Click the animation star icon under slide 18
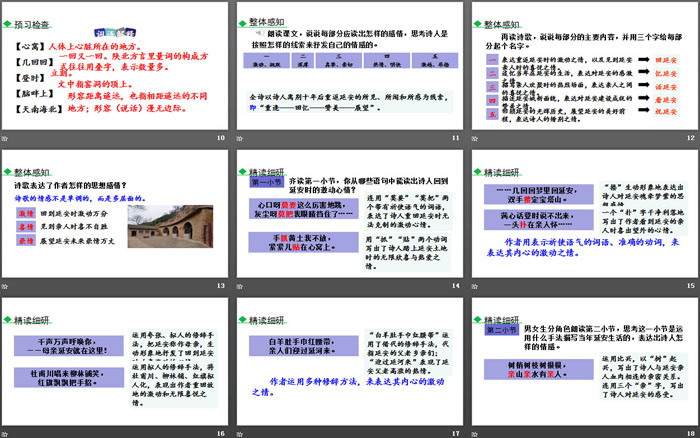Image resolution: width=700 pixels, height=438 pixels. click(x=475, y=434)
